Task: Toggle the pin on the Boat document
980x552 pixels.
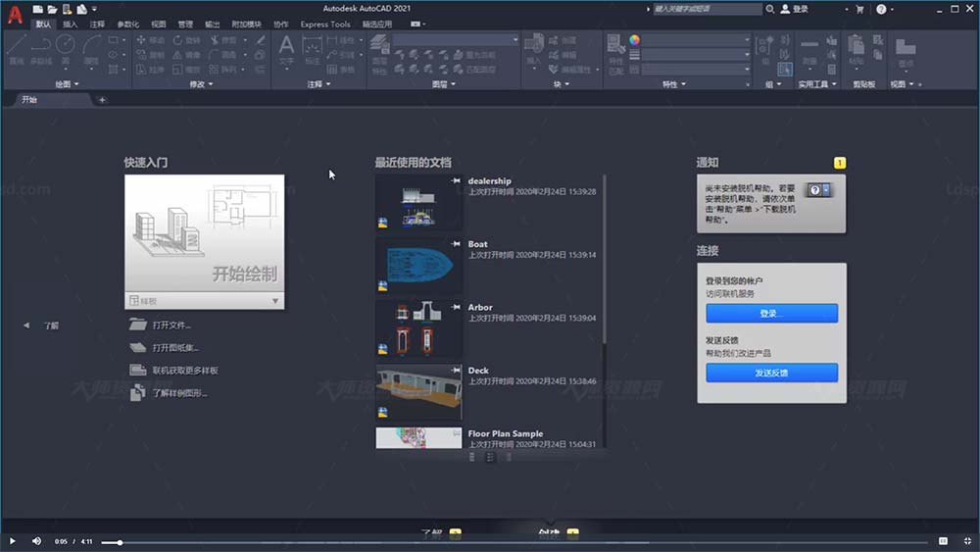Action: pyautogui.click(x=456, y=244)
